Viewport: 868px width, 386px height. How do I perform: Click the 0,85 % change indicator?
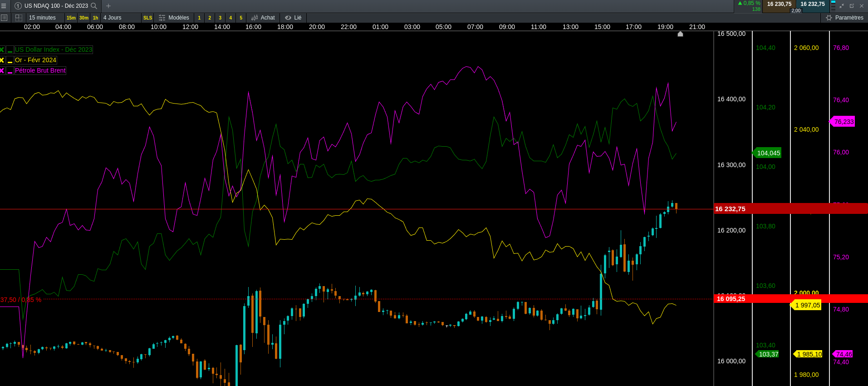coord(749,3)
